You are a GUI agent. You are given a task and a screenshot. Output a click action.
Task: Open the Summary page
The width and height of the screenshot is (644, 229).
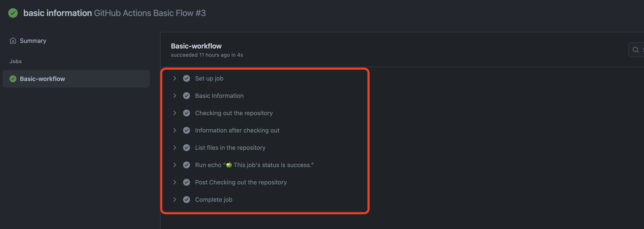click(x=33, y=41)
